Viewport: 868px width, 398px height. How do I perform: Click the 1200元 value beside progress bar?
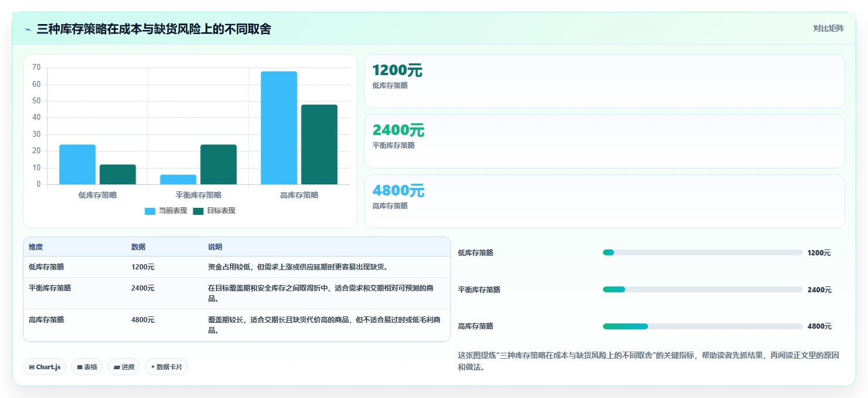pos(819,253)
